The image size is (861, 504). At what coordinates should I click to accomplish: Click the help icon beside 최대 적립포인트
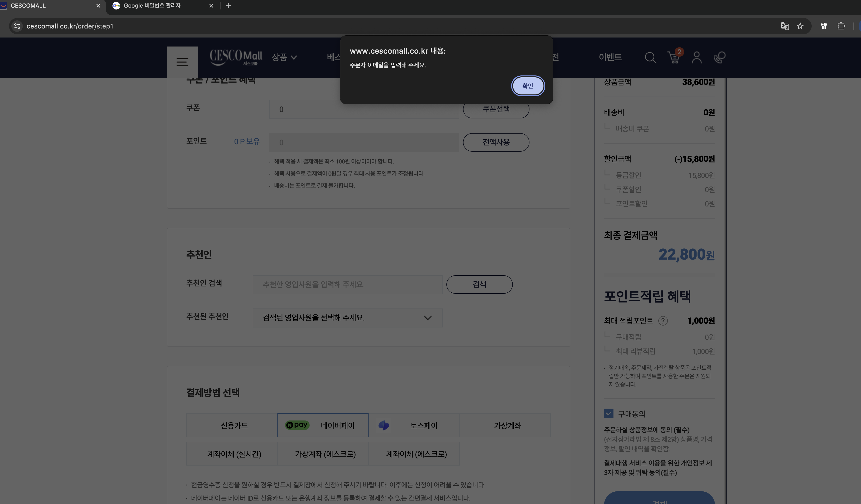pos(663,321)
